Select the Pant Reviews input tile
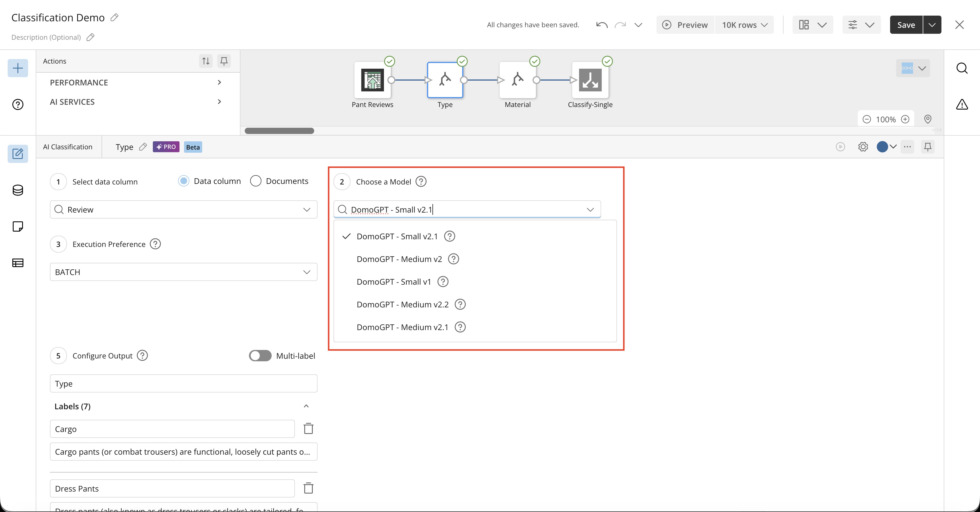Image resolution: width=980 pixels, height=512 pixels. click(372, 80)
